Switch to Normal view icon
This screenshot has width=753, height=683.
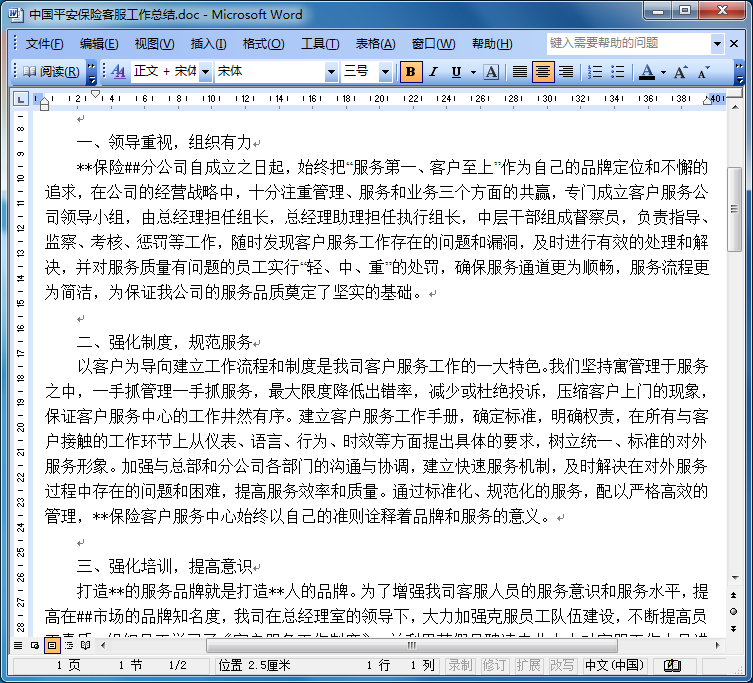(x=18, y=646)
